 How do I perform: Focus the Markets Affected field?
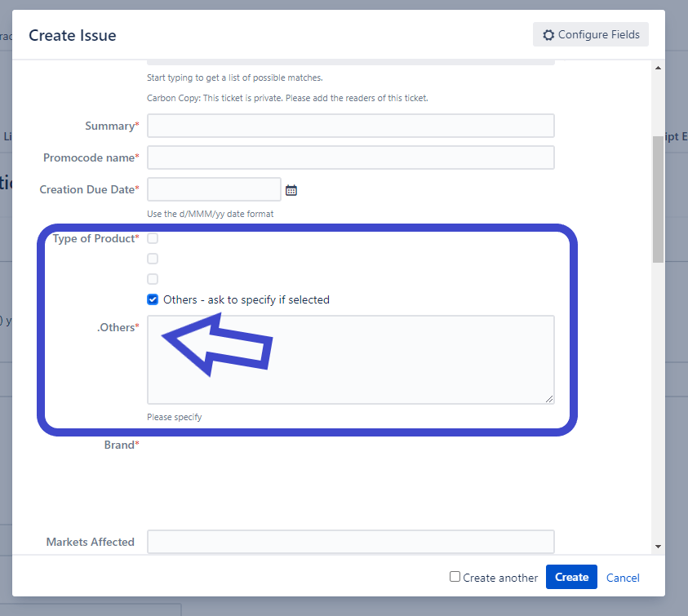tap(350, 542)
